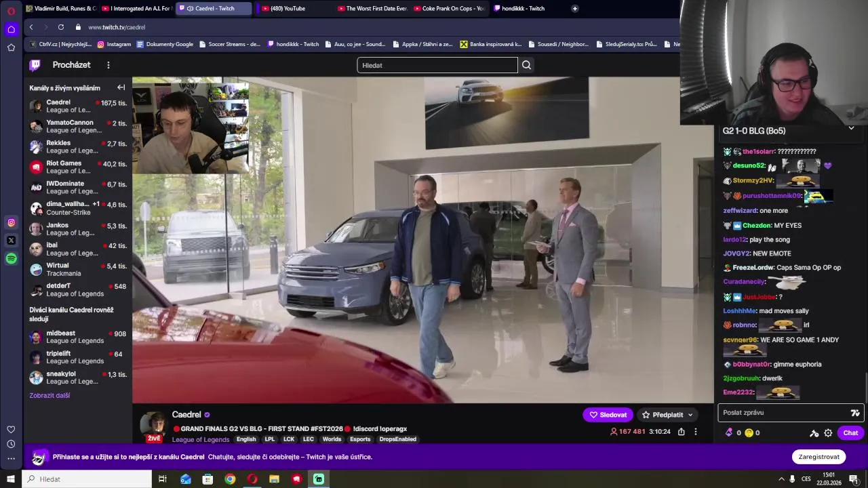Open Wirtual Trackmania channel
This screenshot has height=488, width=868.
click(x=78, y=269)
